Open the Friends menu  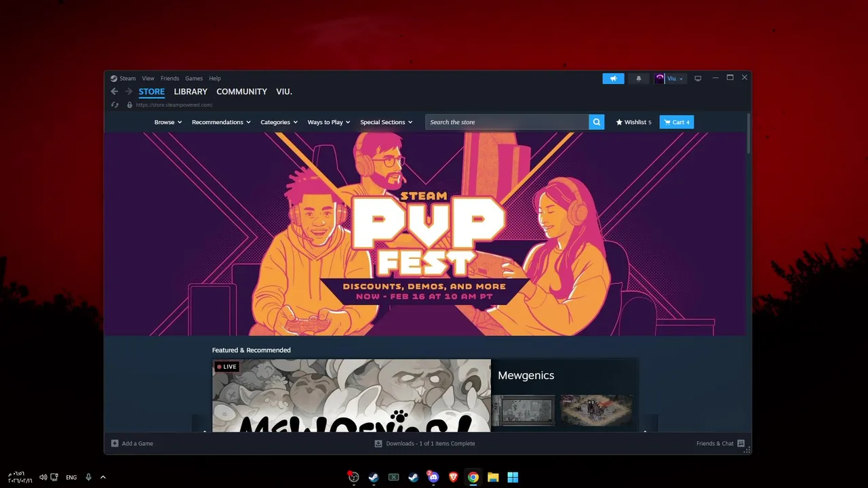170,79
